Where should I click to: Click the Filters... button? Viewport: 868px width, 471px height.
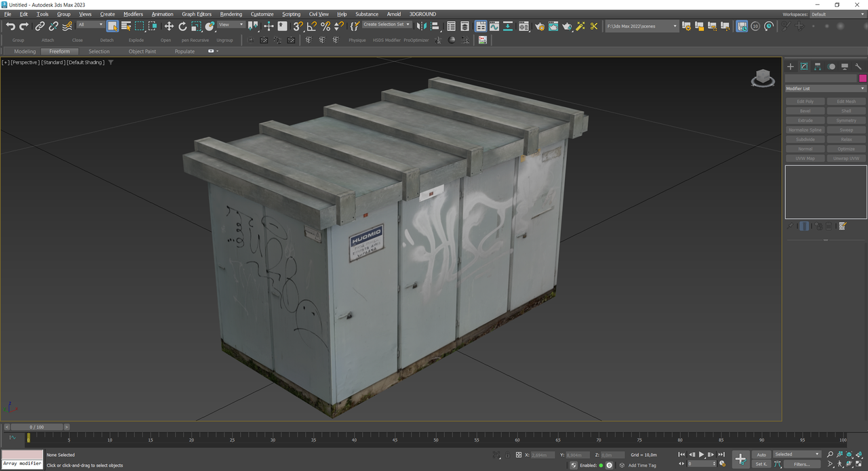802,464
